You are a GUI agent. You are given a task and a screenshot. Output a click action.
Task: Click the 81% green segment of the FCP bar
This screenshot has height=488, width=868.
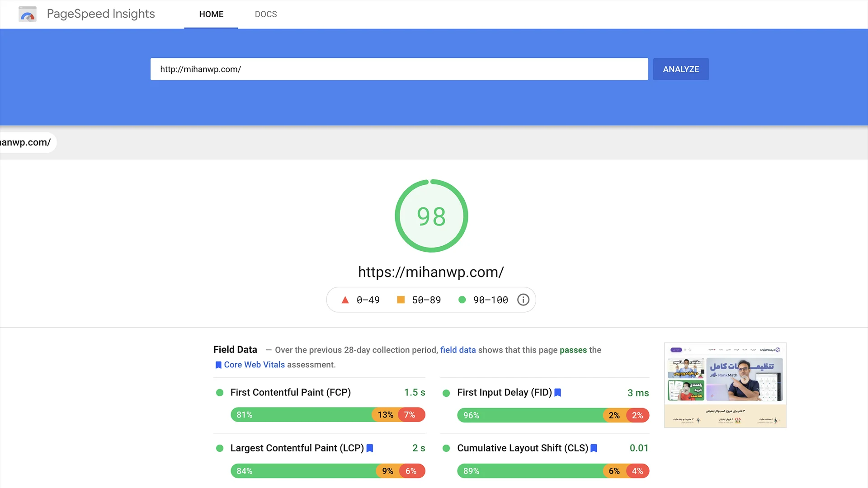click(x=302, y=415)
